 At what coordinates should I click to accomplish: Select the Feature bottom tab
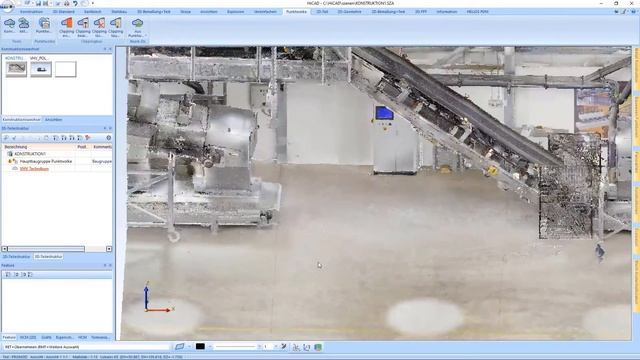click(x=9, y=338)
